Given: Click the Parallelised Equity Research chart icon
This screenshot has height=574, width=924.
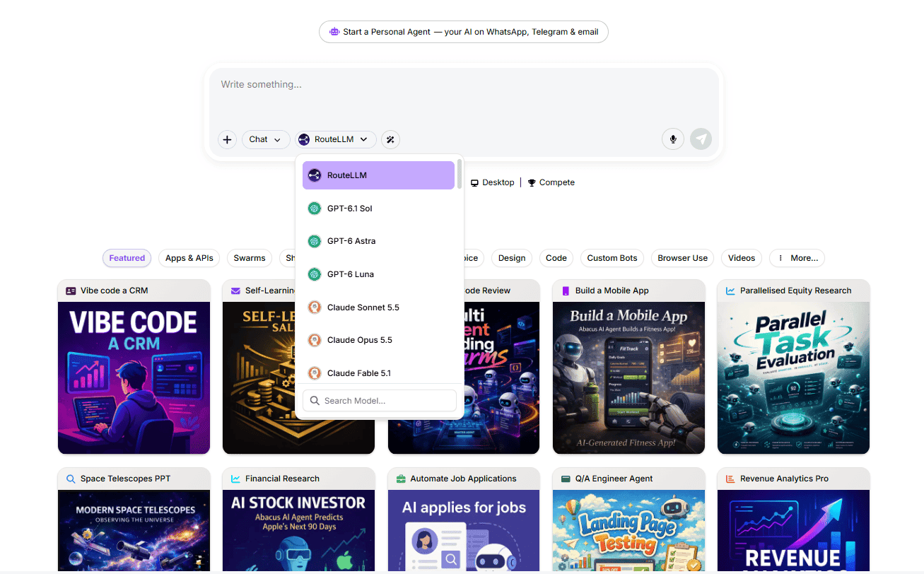Looking at the screenshot, I should point(730,291).
